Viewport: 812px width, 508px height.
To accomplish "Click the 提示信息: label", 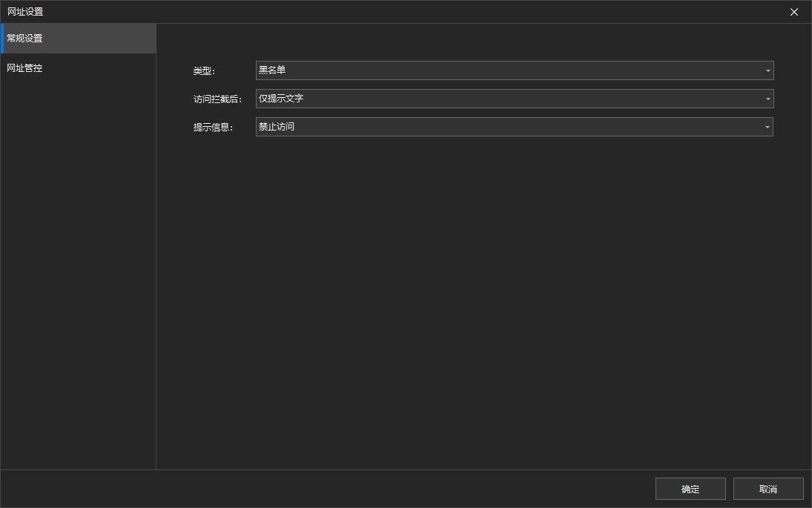I will 214,128.
